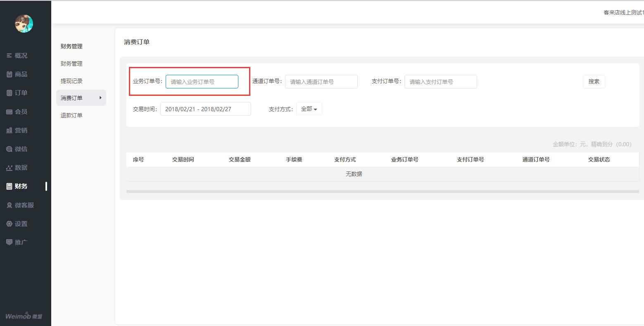Go to 订单 orders icon

9,93
